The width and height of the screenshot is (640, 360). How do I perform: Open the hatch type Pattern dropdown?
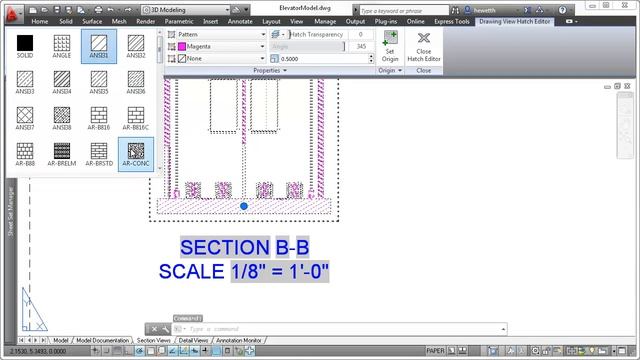tap(221, 34)
